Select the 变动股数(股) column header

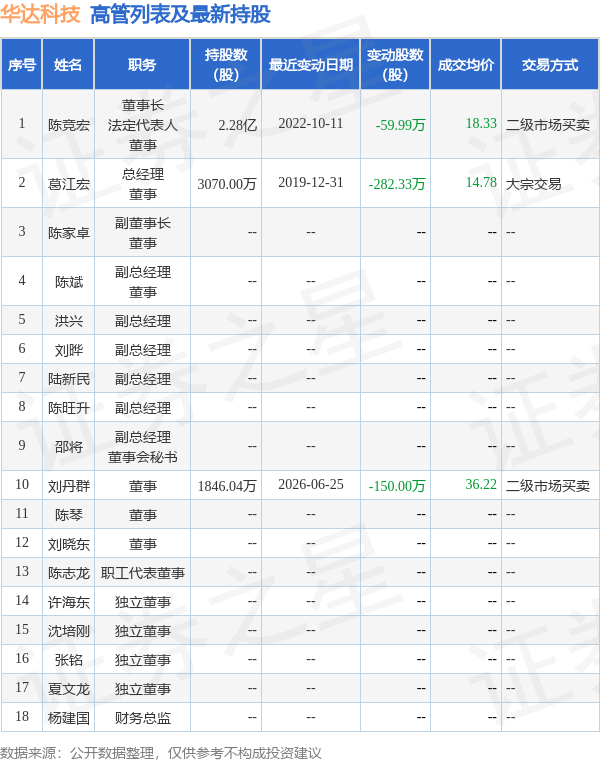point(395,65)
